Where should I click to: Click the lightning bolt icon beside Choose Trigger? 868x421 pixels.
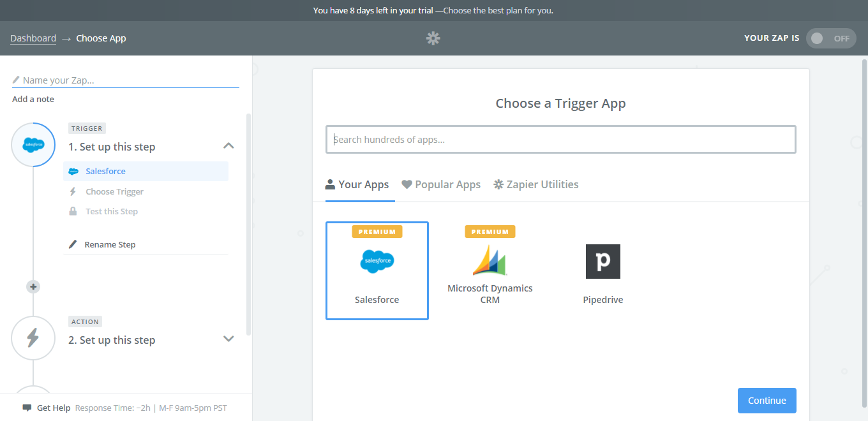(73, 191)
